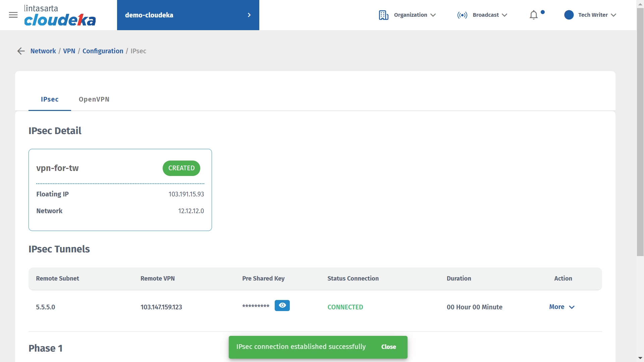Navigate to Configuration breadcrumb link
Image resolution: width=644 pixels, height=362 pixels.
pos(103,51)
